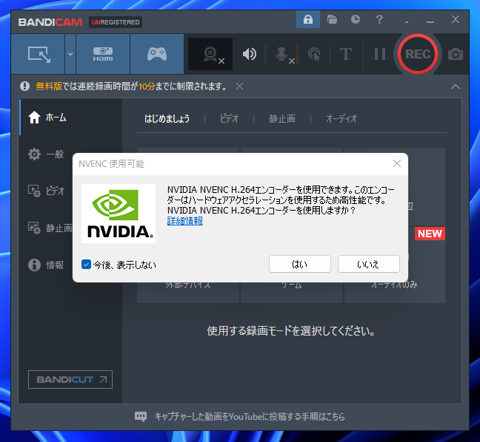Open help via the question mark icon
The image size is (480, 442).
click(379, 19)
